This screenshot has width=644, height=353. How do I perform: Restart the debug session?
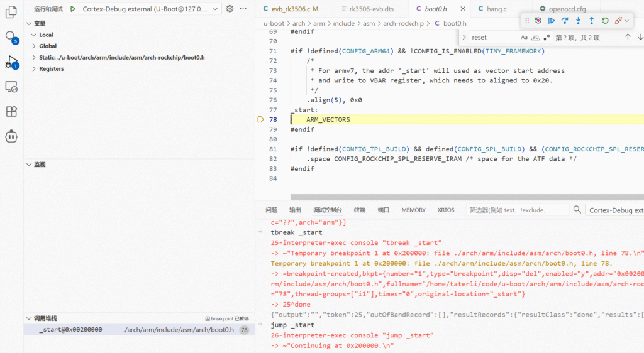pos(605,21)
